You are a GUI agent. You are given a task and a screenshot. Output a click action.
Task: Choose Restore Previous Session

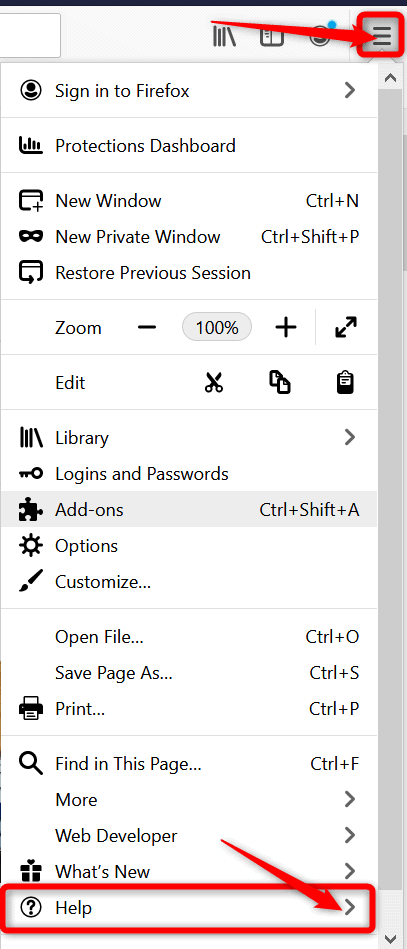click(x=189, y=273)
